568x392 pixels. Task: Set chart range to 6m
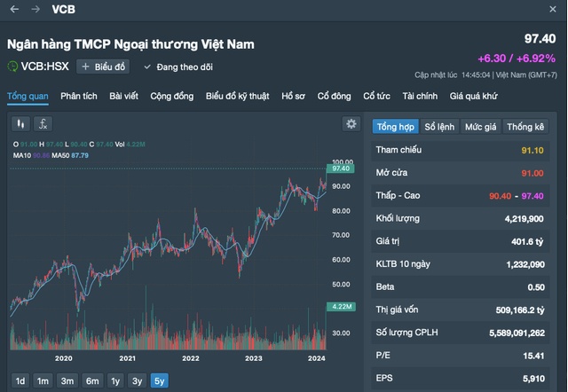92,380
